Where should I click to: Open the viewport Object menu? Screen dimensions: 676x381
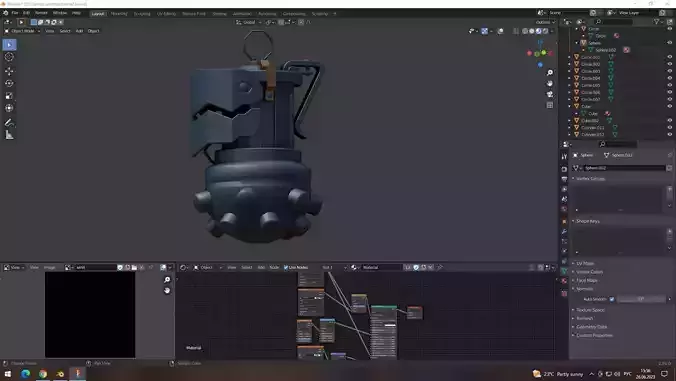point(94,31)
